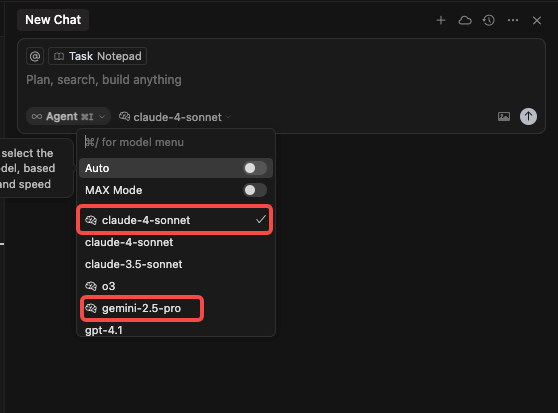Click the plus icon to start new chat
558x413 pixels.
[x=441, y=20]
